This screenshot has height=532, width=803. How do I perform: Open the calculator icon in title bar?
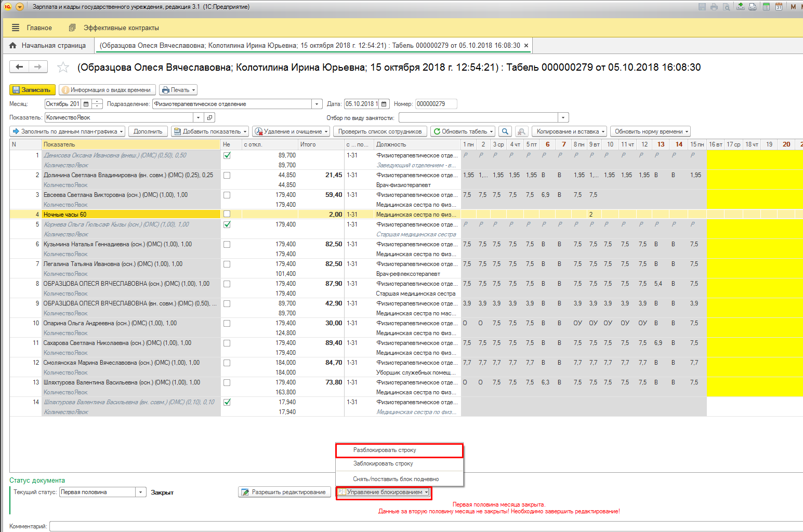766,7
